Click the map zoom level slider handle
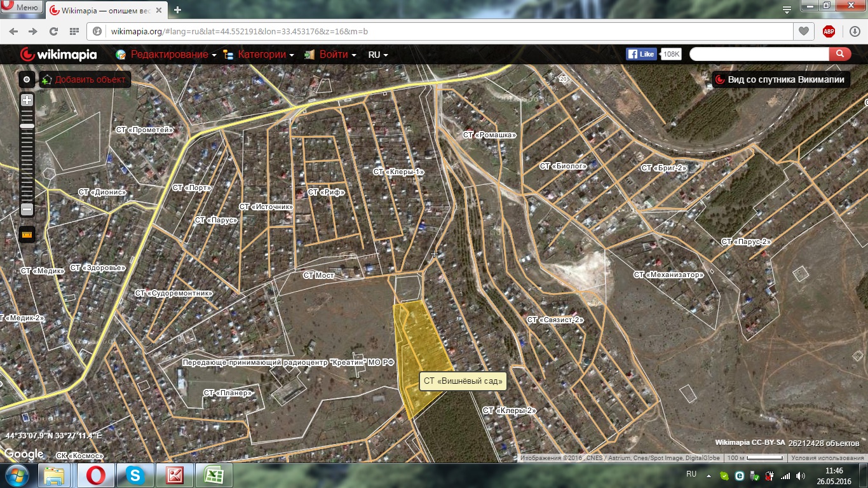Screen dimensions: 868x488 tap(27, 126)
